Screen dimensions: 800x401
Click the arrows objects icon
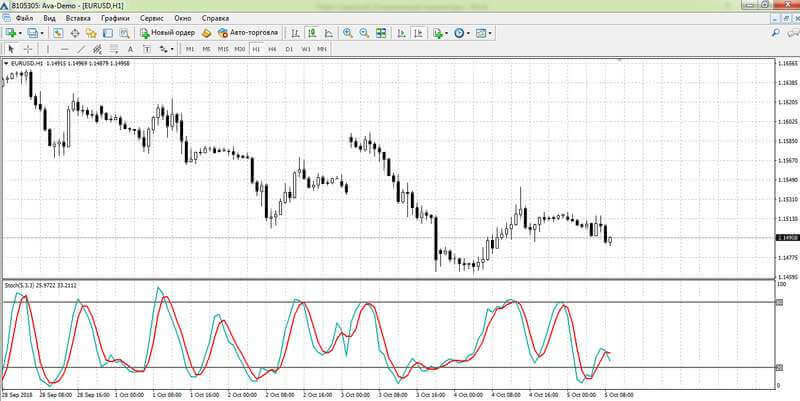pos(163,49)
